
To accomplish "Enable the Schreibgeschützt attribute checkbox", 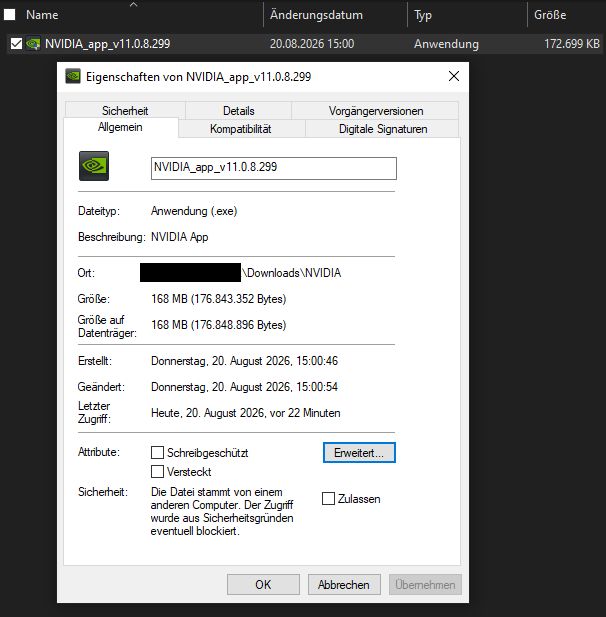I will click(x=157, y=453).
